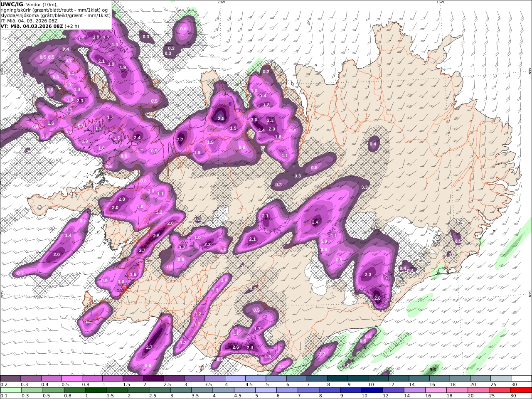Pick the darkest purple snow swatch from 2 to 2.5
This screenshot has height=399, width=532.
click(153, 379)
